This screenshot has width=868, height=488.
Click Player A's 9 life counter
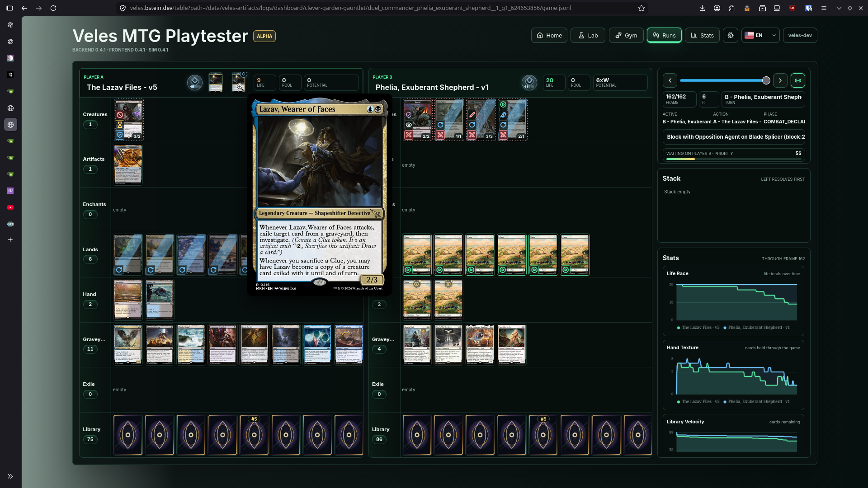264,83
